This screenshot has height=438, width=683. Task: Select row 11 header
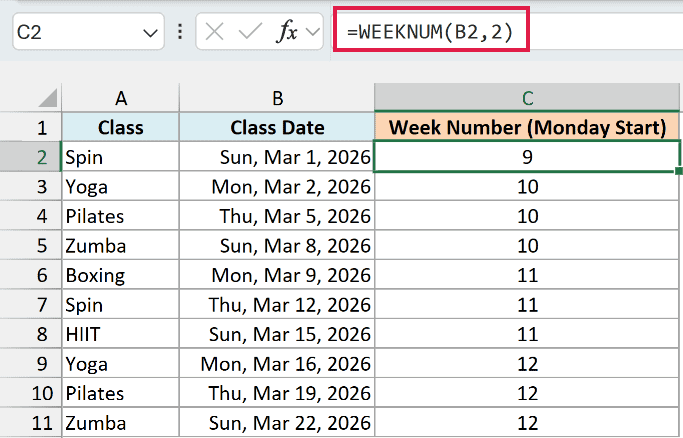point(30,422)
